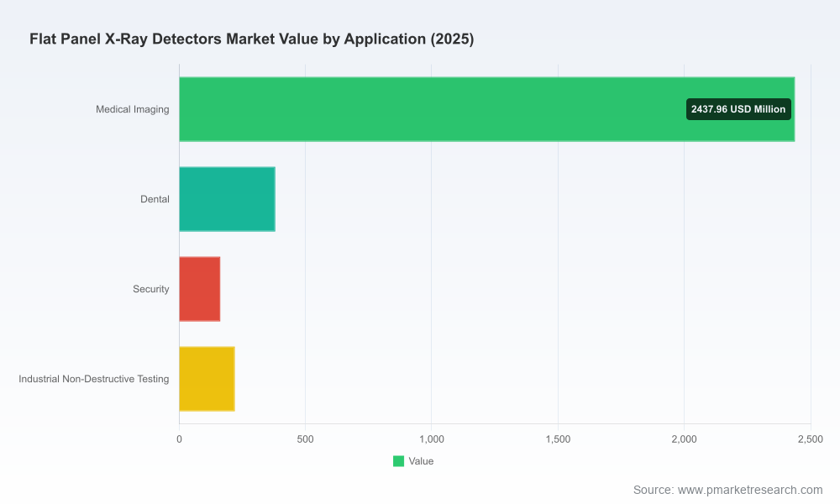The width and height of the screenshot is (840, 504).
Task: Click the 1,000 x-axis tick label
Action: (432, 439)
